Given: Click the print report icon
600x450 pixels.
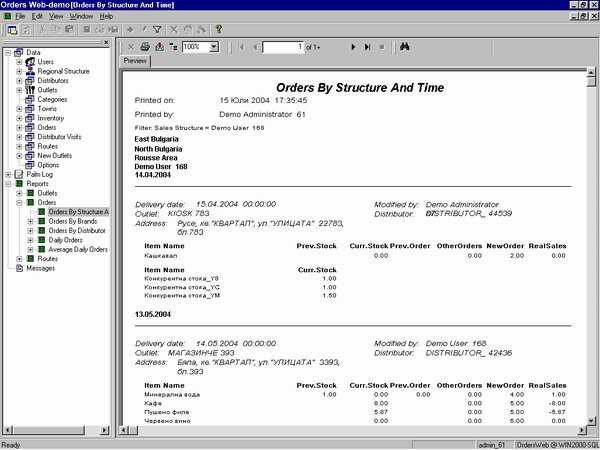Looking at the screenshot, I should tap(145, 47).
